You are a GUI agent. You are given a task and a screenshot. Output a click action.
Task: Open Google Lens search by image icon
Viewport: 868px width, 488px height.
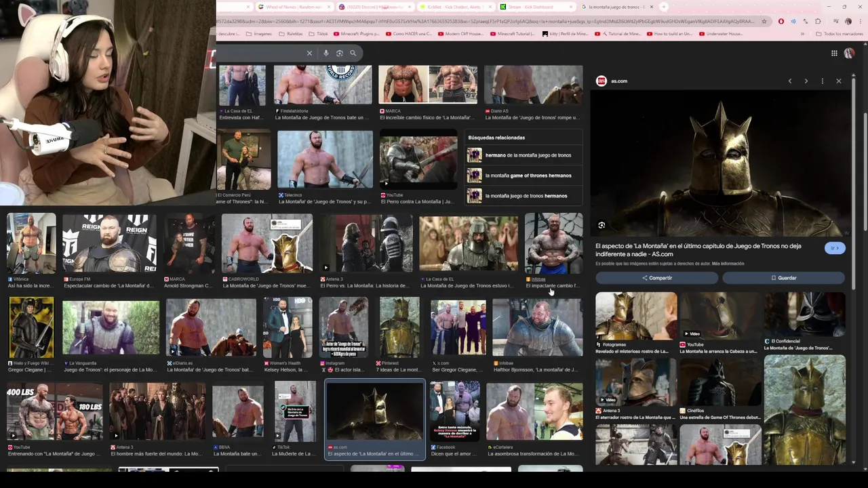coord(340,53)
